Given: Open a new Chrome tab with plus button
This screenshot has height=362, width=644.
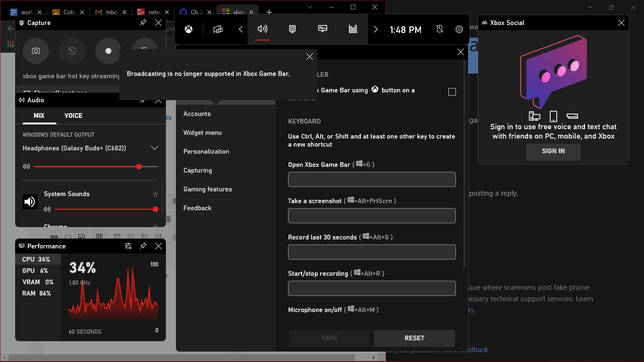Looking at the screenshot, I should point(269,12).
